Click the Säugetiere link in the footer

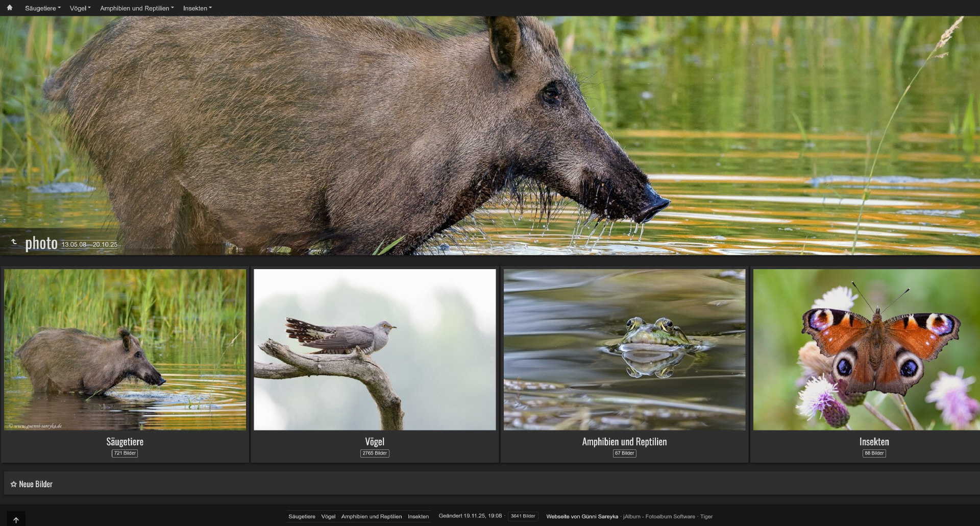pyautogui.click(x=302, y=516)
